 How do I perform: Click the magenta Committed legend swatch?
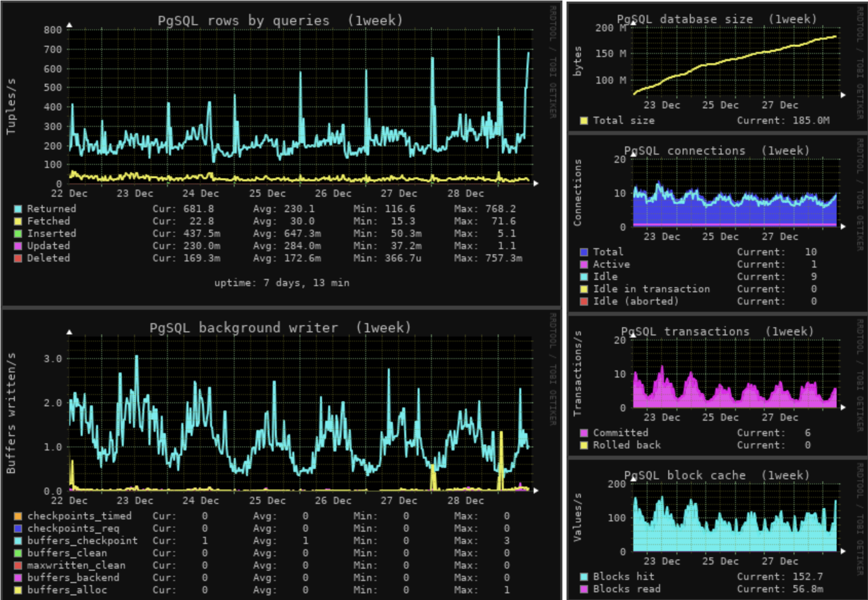[x=584, y=433]
